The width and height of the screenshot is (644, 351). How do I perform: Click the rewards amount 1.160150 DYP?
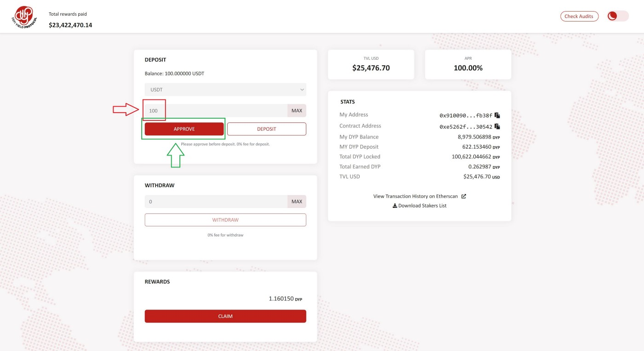coord(285,299)
